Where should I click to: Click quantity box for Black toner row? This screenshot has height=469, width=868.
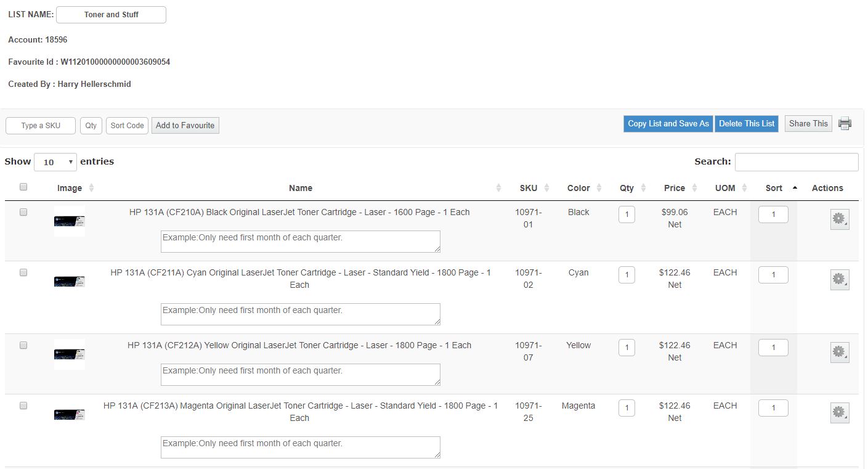627,214
